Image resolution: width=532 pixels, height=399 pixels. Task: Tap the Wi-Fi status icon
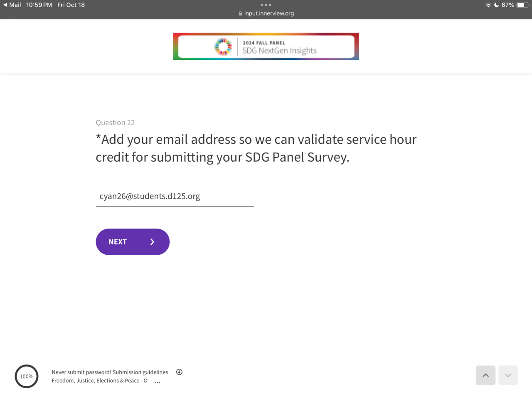[x=488, y=5]
